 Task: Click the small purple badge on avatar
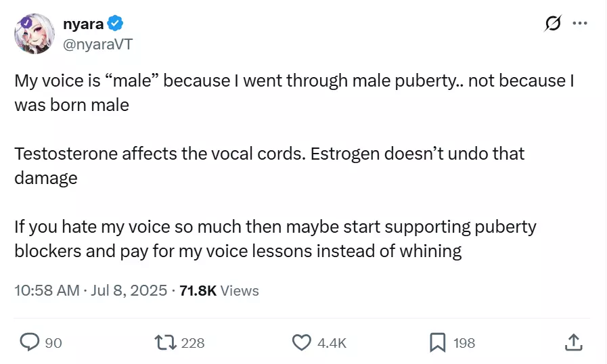click(24, 22)
